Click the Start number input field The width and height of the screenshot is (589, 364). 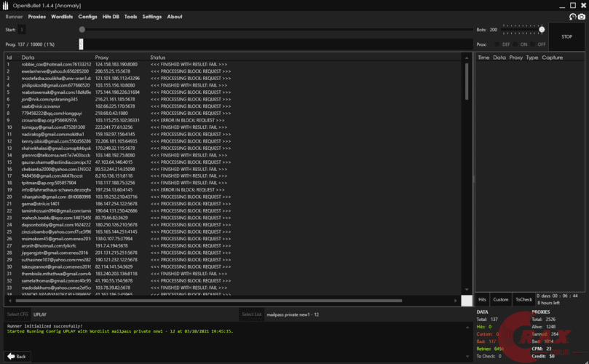pyautogui.click(x=23, y=30)
